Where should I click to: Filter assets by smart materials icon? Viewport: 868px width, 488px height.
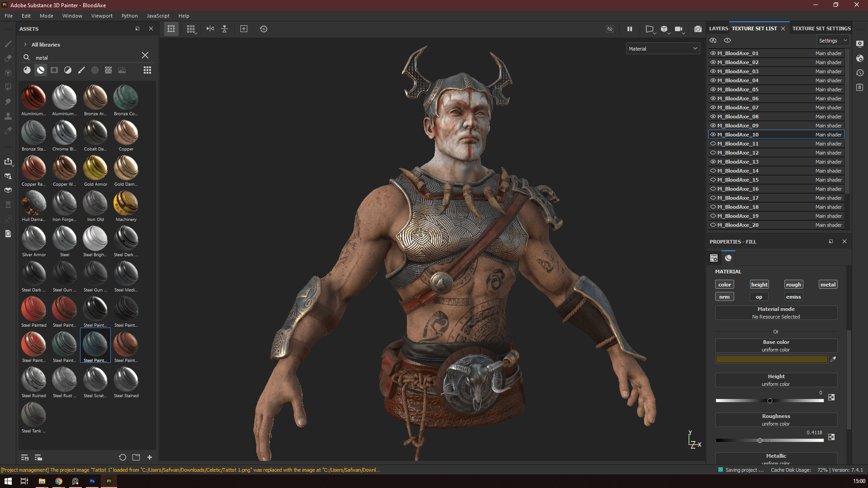tap(41, 70)
